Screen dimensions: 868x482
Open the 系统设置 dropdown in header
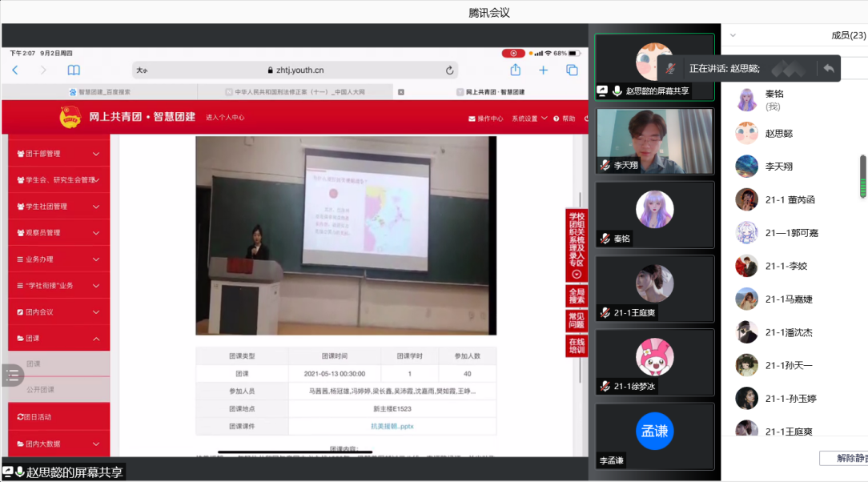[x=529, y=118]
